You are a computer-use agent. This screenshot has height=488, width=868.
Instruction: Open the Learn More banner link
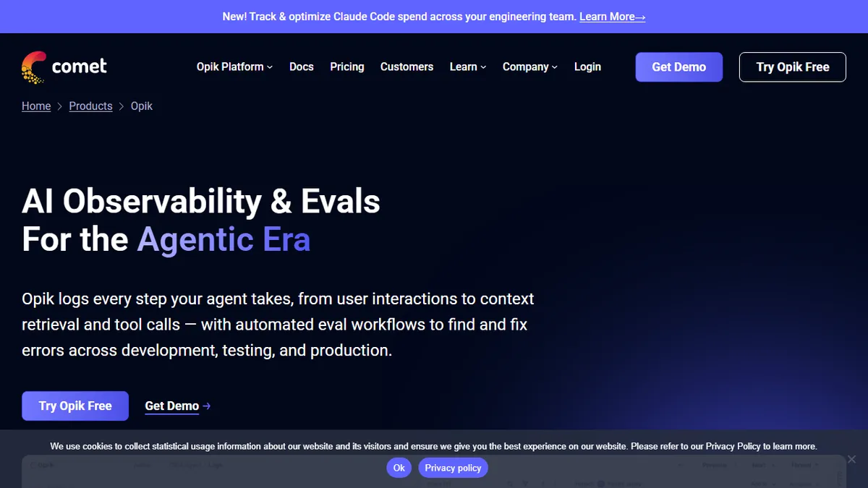[612, 16]
